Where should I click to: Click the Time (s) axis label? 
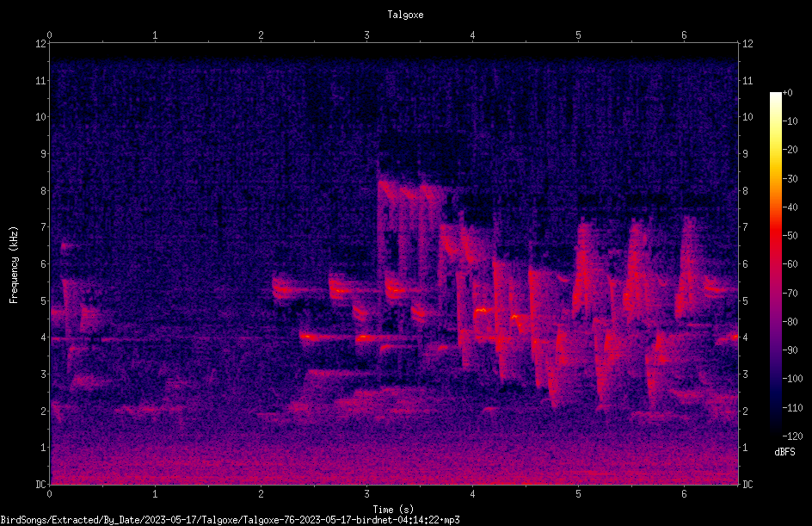click(x=394, y=510)
